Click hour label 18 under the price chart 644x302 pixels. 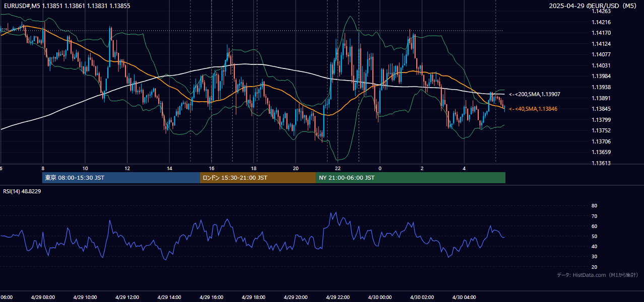tap(254, 168)
